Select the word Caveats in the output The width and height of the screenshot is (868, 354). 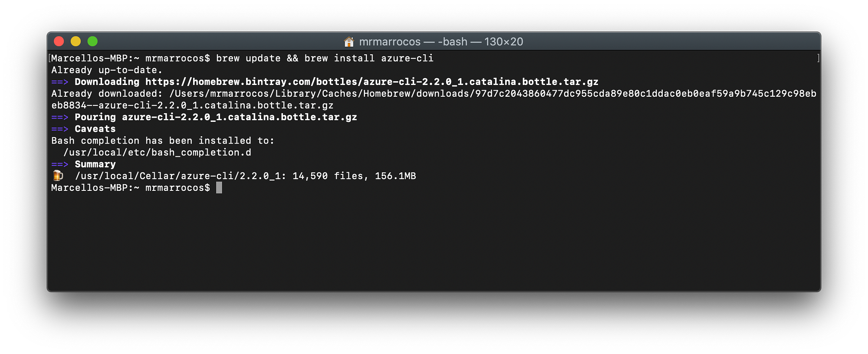point(95,128)
